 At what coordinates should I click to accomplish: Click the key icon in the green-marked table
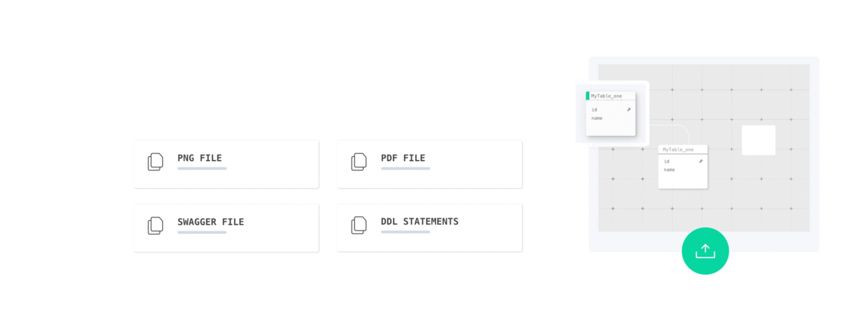click(629, 110)
